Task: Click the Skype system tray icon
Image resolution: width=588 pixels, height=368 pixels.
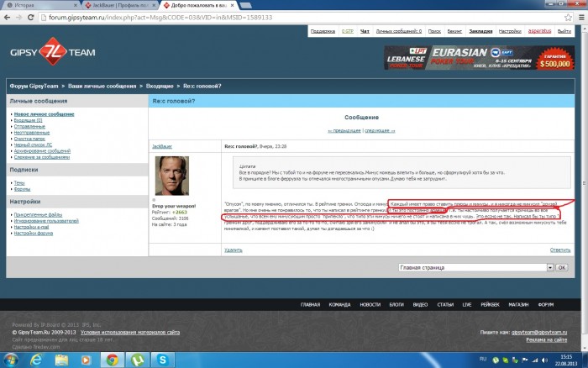Action: 506,360
